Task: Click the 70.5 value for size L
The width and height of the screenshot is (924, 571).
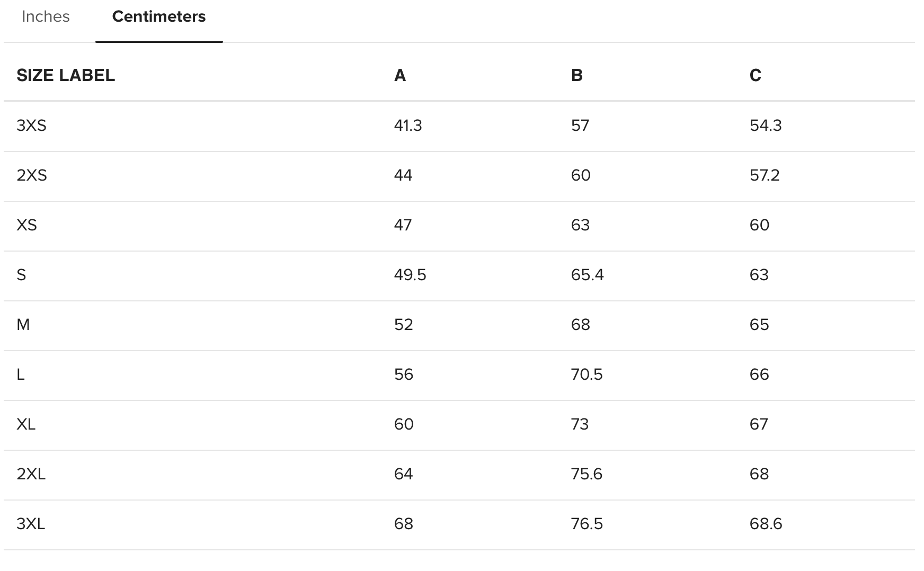Action: [587, 374]
